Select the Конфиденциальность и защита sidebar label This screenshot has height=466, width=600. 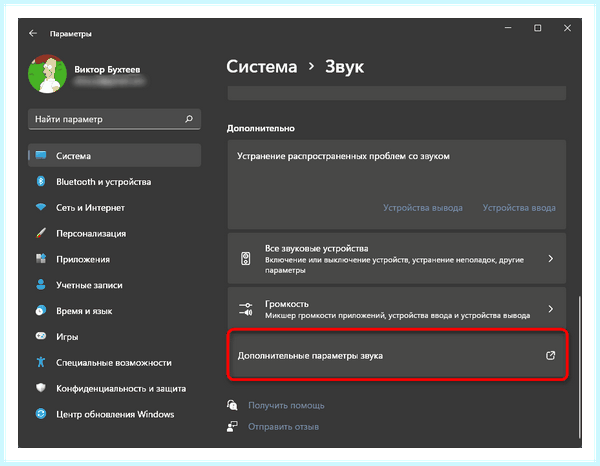(x=121, y=389)
